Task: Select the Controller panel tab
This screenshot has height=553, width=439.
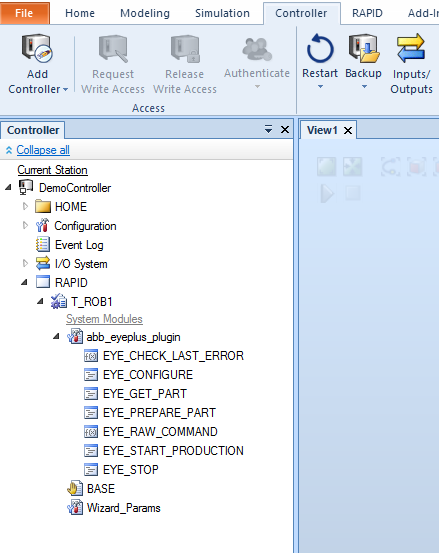Action: click(x=33, y=130)
